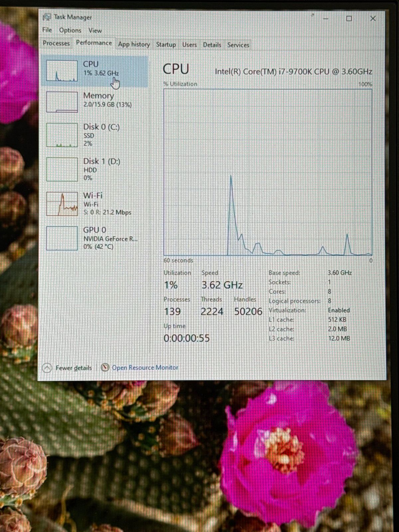Image resolution: width=399 pixels, height=532 pixels.
Task: Select the CPU mini graph thumbnail
Action: tap(62, 71)
